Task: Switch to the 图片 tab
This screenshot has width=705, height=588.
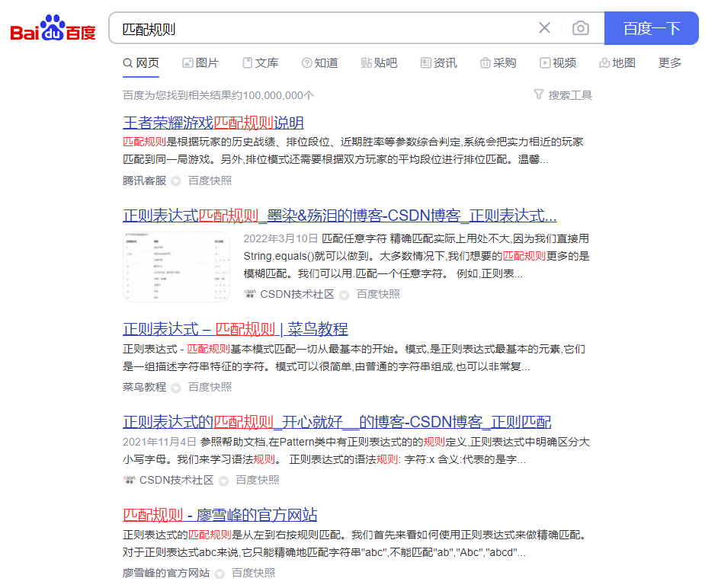Action: tap(200, 63)
